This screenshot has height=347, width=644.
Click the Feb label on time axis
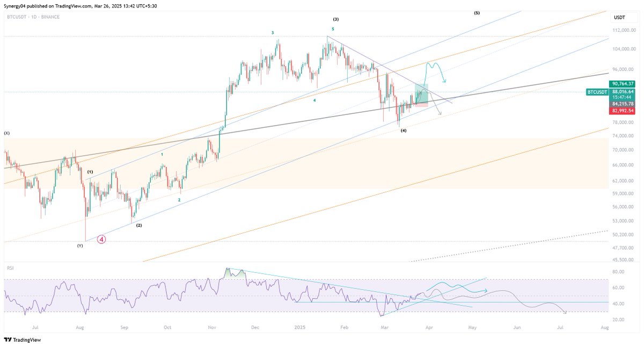[x=343, y=327]
